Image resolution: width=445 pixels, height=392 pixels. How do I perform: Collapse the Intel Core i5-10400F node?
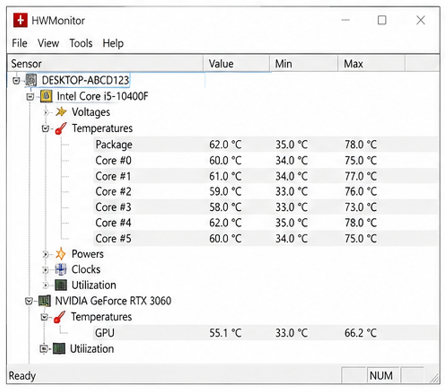pos(30,97)
